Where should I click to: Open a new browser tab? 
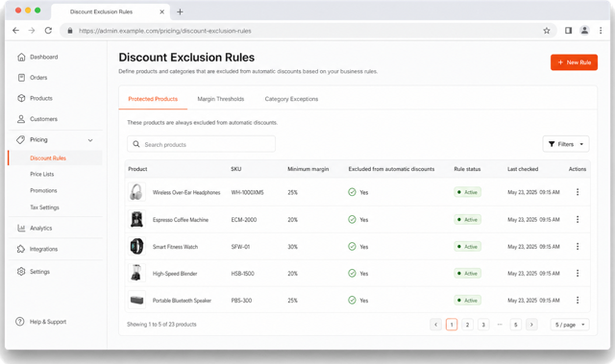tap(180, 12)
